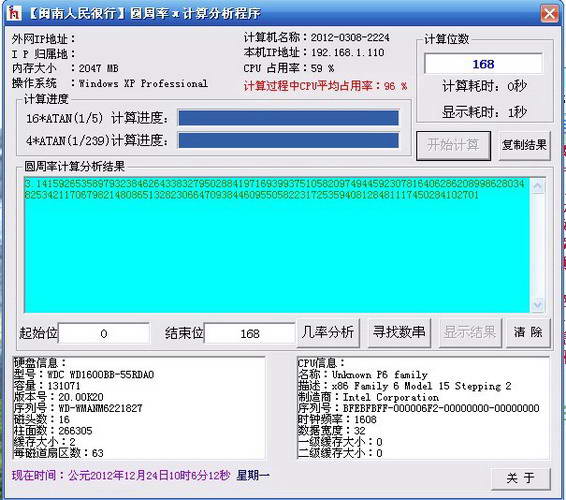Click the 计算耗时 0秒 text

coord(484,86)
